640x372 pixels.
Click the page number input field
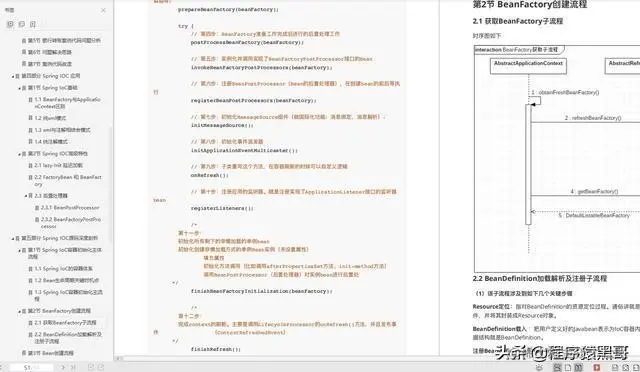coord(31,368)
